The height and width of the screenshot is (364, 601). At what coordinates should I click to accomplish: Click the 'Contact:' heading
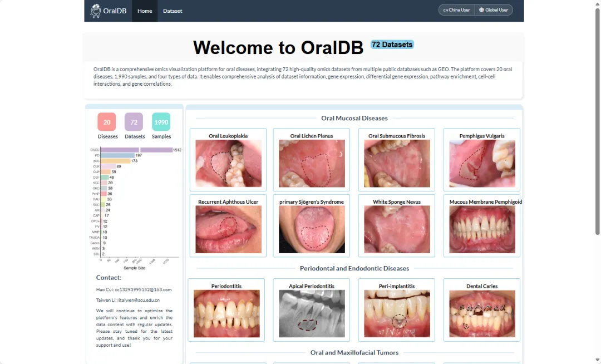click(x=109, y=277)
